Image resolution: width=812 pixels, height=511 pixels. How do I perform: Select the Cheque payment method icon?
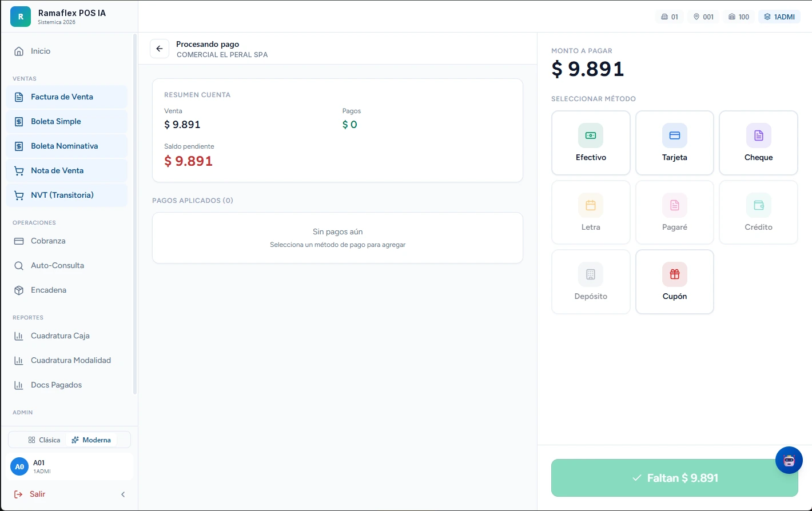point(758,135)
